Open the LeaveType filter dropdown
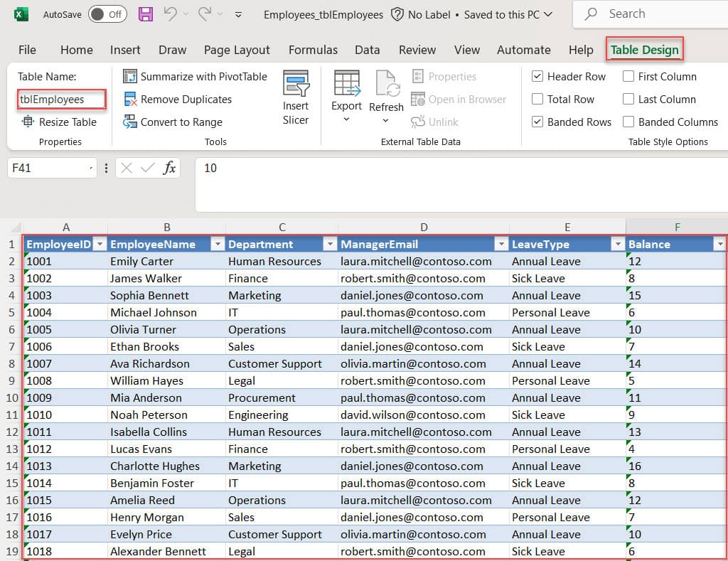Screen dimensions: 728x561 click(618, 244)
